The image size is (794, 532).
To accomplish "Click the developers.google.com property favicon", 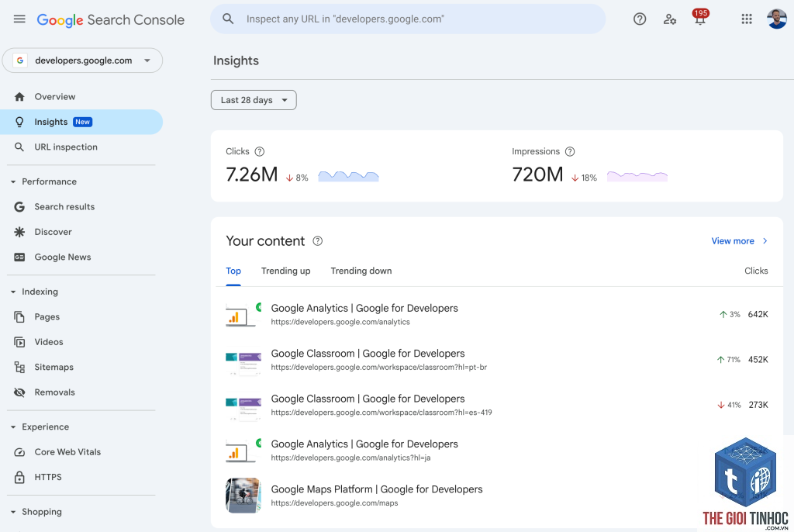I will pyautogui.click(x=19, y=60).
